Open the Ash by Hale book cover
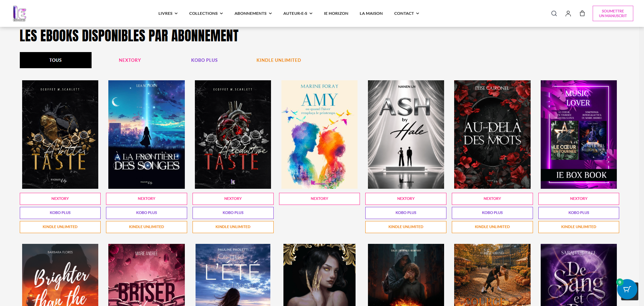This screenshot has height=306, width=644. (406, 134)
